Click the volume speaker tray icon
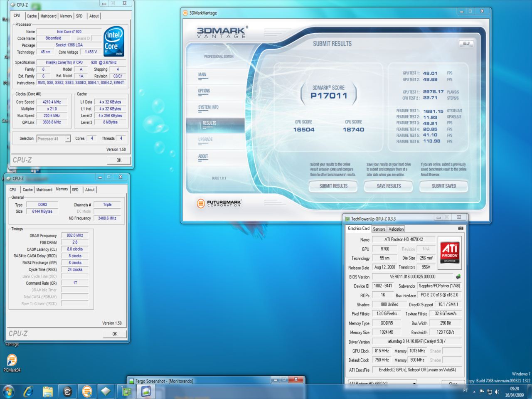 point(497,392)
